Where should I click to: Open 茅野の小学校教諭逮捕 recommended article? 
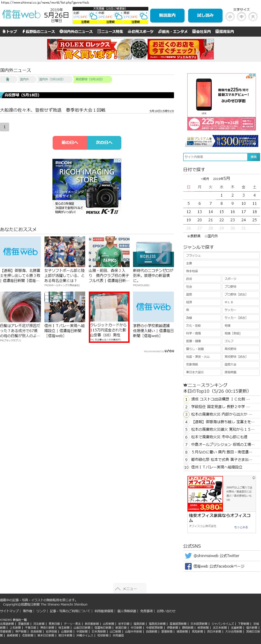(153, 330)
